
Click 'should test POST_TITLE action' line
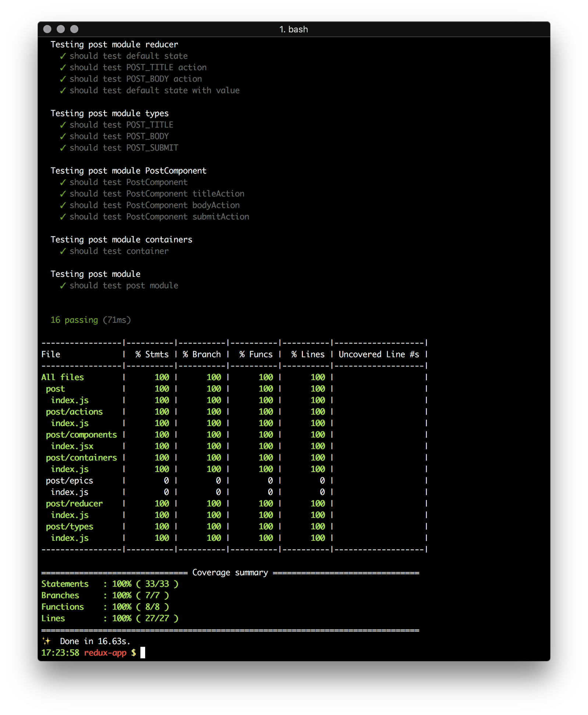pyautogui.click(x=138, y=68)
